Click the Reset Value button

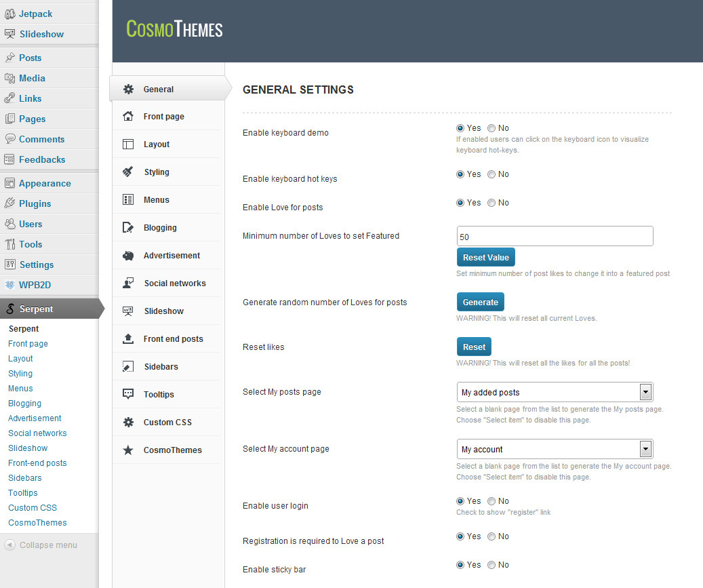pyautogui.click(x=485, y=258)
